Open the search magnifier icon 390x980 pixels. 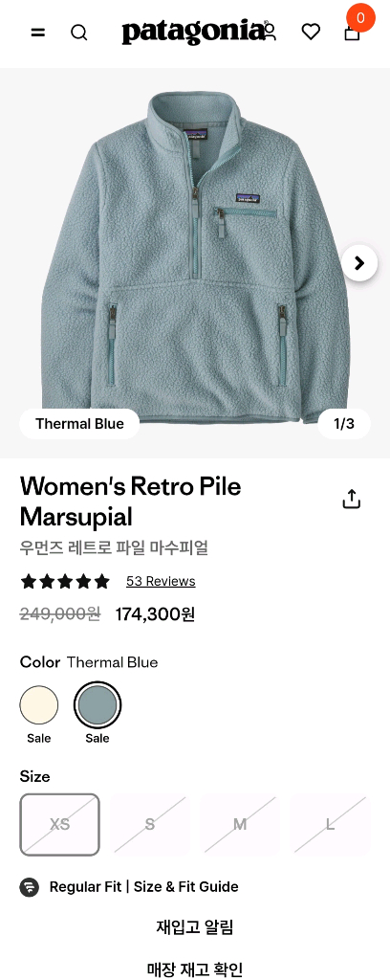pyautogui.click(x=78, y=32)
